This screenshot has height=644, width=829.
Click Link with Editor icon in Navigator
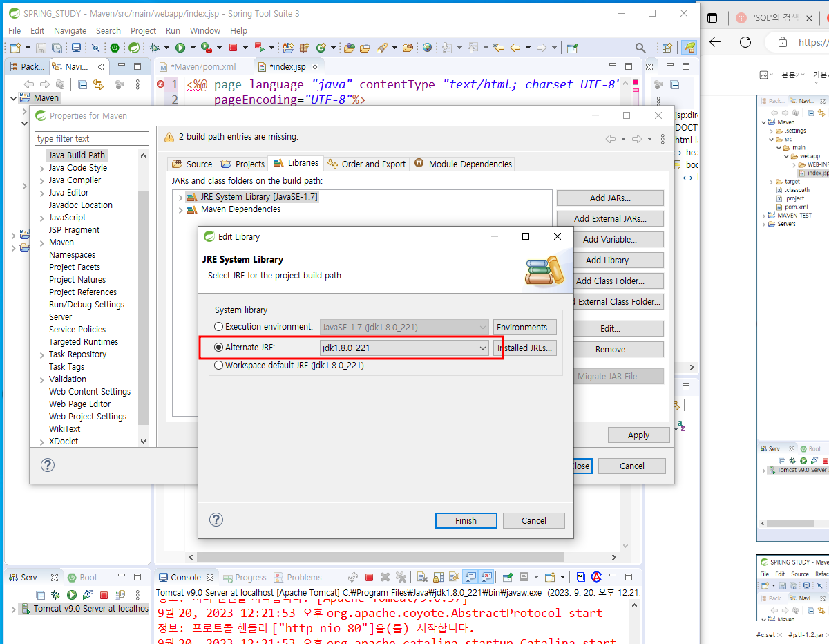point(98,84)
